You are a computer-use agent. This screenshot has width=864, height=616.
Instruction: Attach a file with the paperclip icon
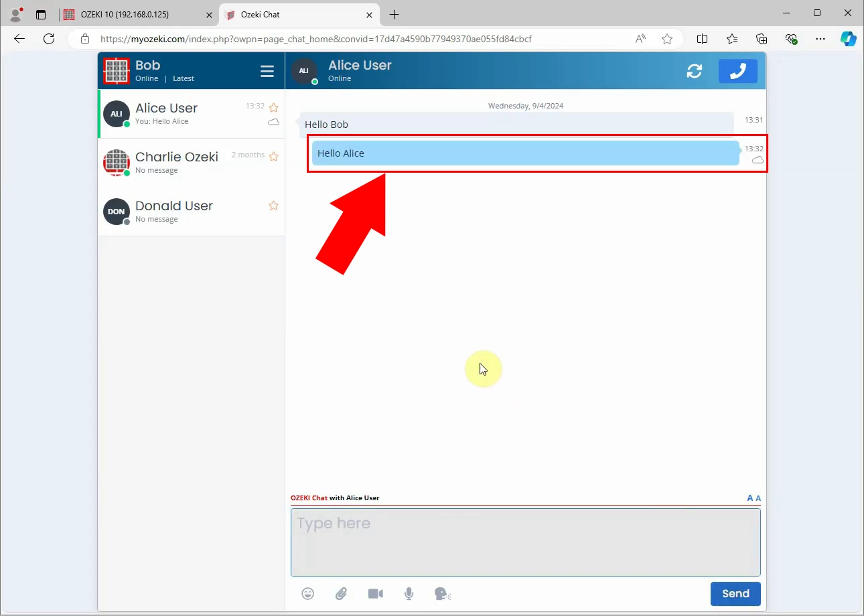coord(342,593)
